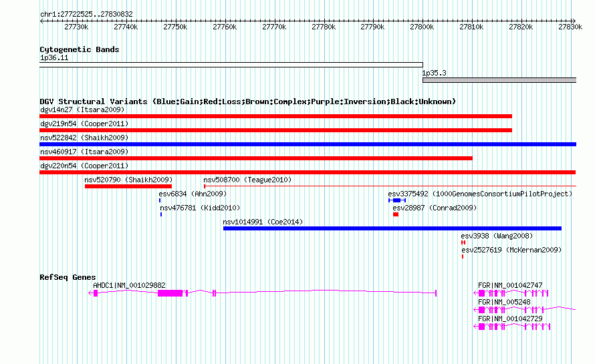Click the FGR|NM_001042747 label
The width and height of the screenshot is (595, 364).
coord(510,285)
